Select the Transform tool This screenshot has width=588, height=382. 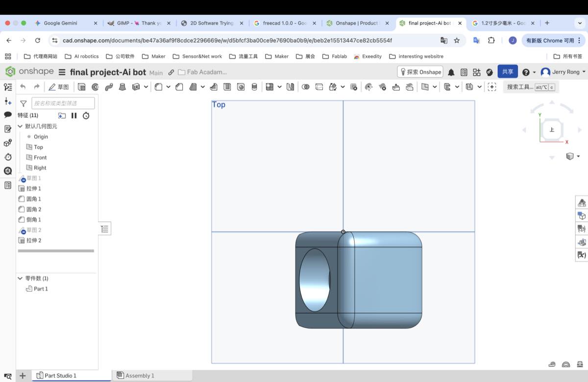333,87
